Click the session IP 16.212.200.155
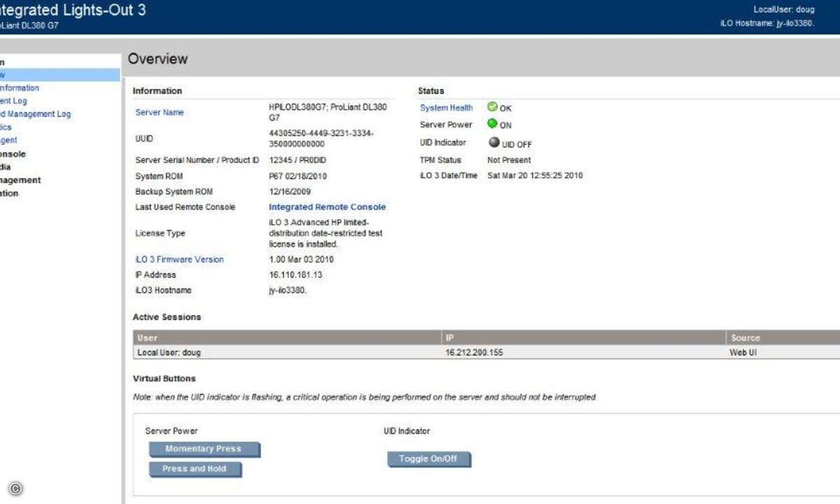The height and width of the screenshot is (504, 840). tap(474, 353)
